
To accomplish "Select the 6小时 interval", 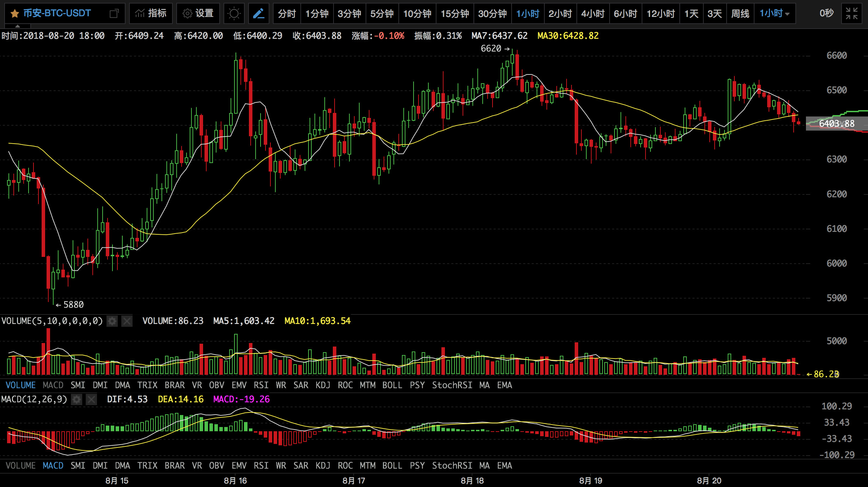I will point(625,14).
